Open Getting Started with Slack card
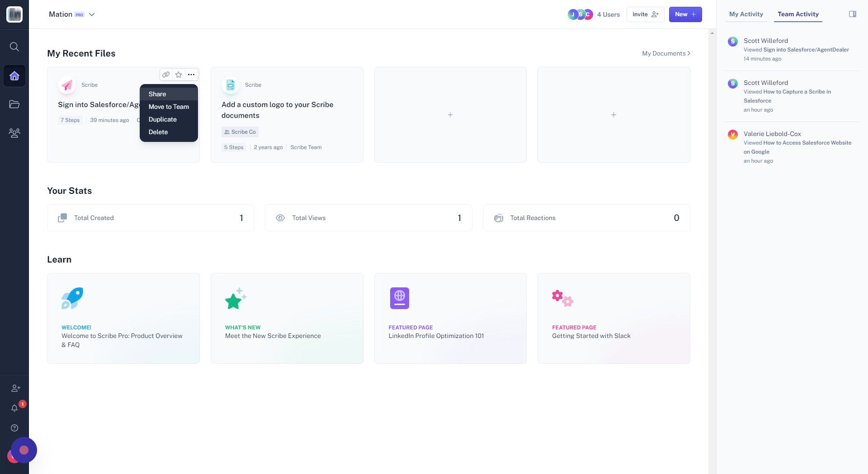The width and height of the screenshot is (868, 474). [x=613, y=318]
